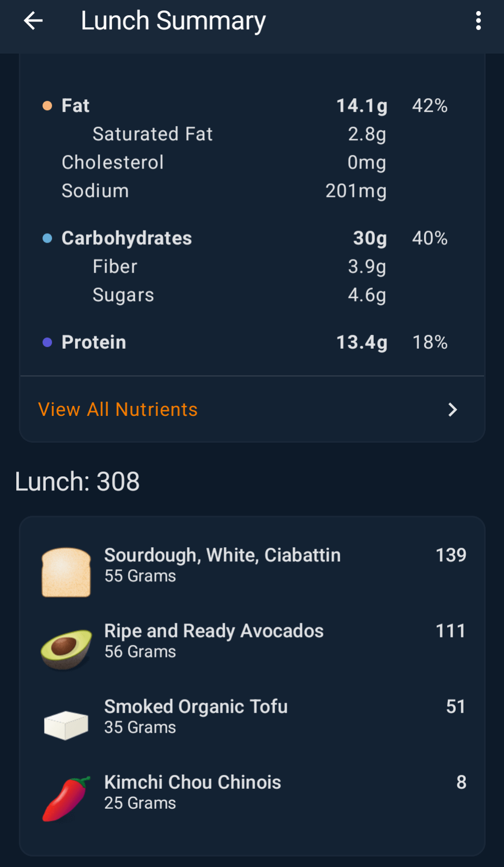504x867 pixels.
Task: Open View All Nutrients link
Action: click(x=118, y=410)
